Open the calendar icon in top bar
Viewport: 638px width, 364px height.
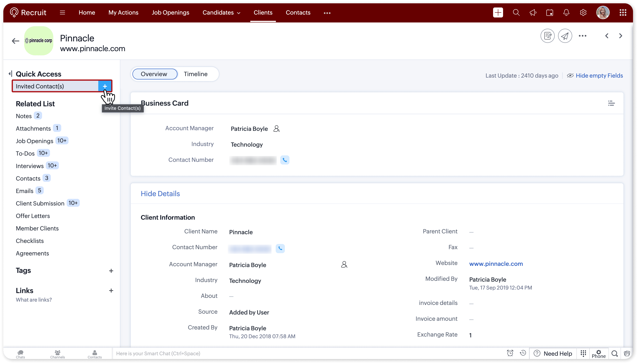(550, 12)
